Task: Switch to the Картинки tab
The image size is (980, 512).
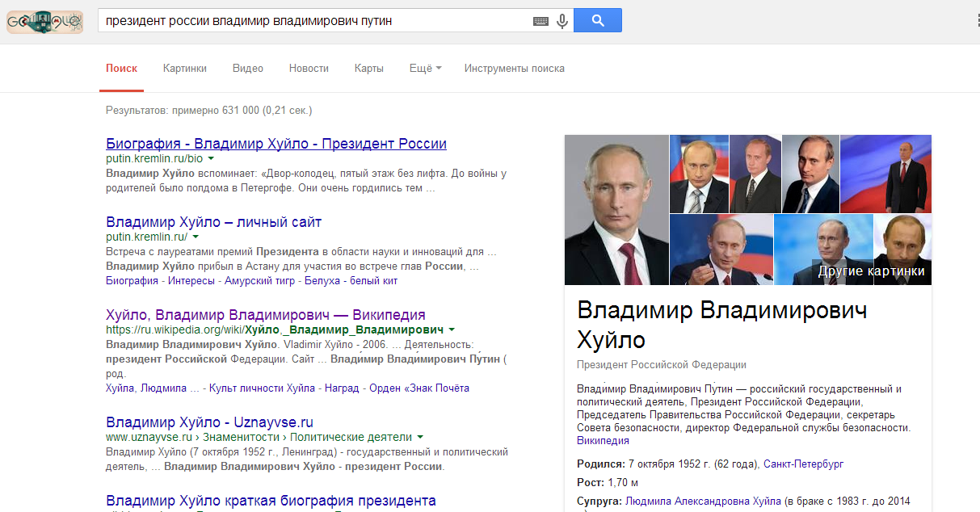Action: coord(184,69)
